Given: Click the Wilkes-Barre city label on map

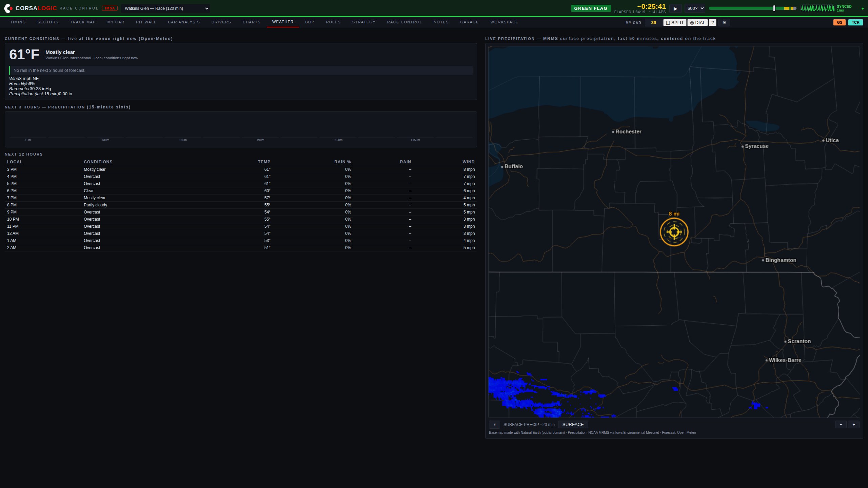Looking at the screenshot, I should [785, 360].
